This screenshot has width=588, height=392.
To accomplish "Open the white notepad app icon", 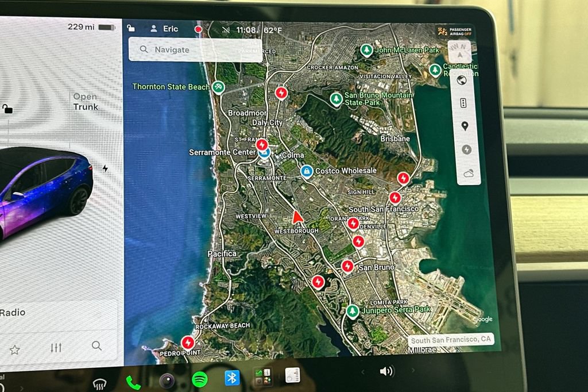I will click(292, 375).
